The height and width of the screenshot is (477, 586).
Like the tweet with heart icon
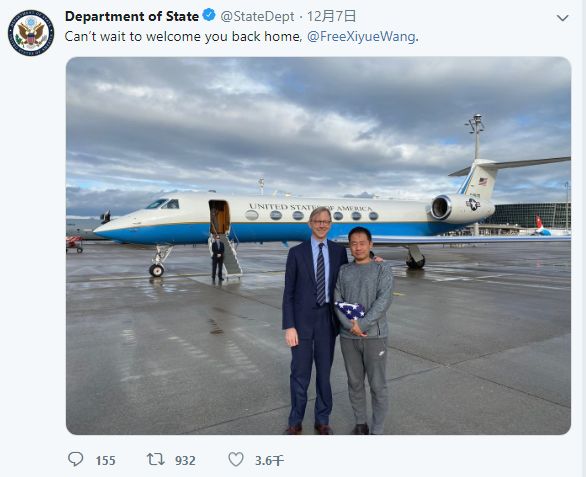coord(236,459)
